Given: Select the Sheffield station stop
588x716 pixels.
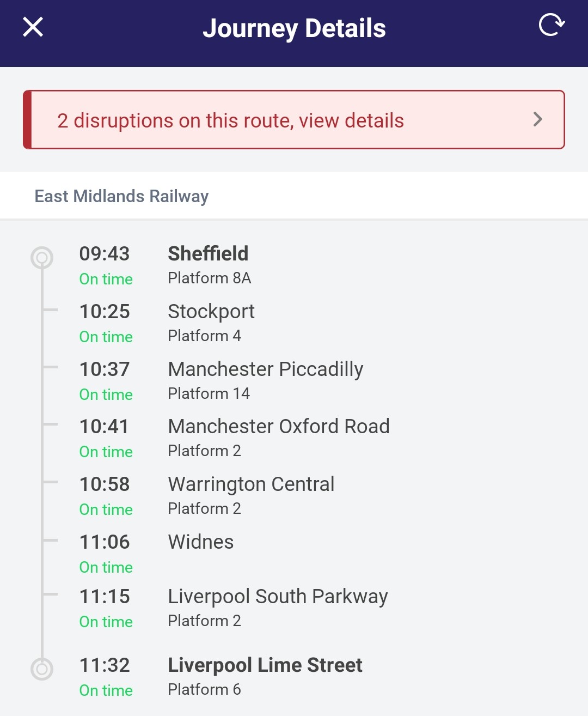Looking at the screenshot, I should point(208,254).
